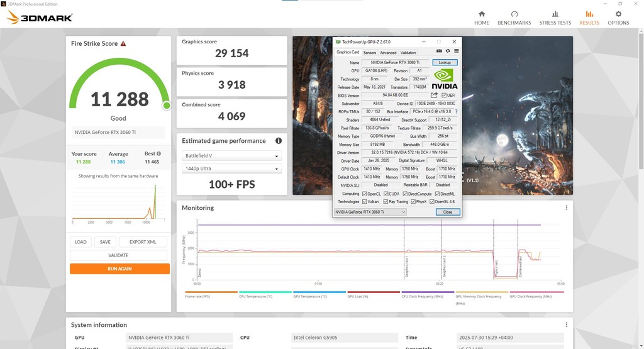Click the Graphics score 29 154
644x349 pixels.
231,53
